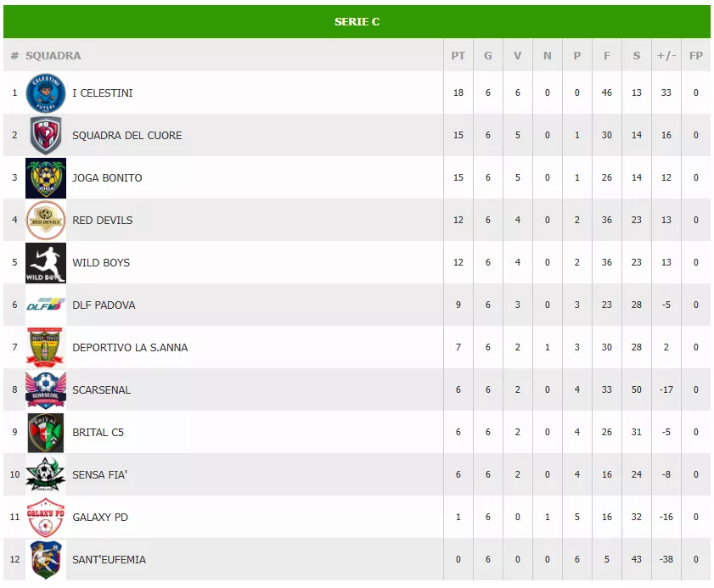Image resolution: width=714 pixels, height=588 pixels.
Task: Click the Sant'Eufemia team logo
Action: pyautogui.click(x=46, y=560)
